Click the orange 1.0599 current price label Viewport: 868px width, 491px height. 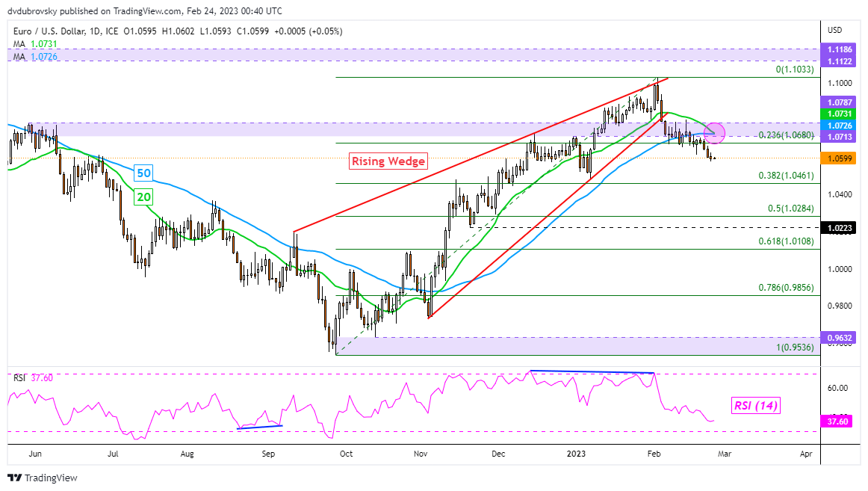pos(839,158)
